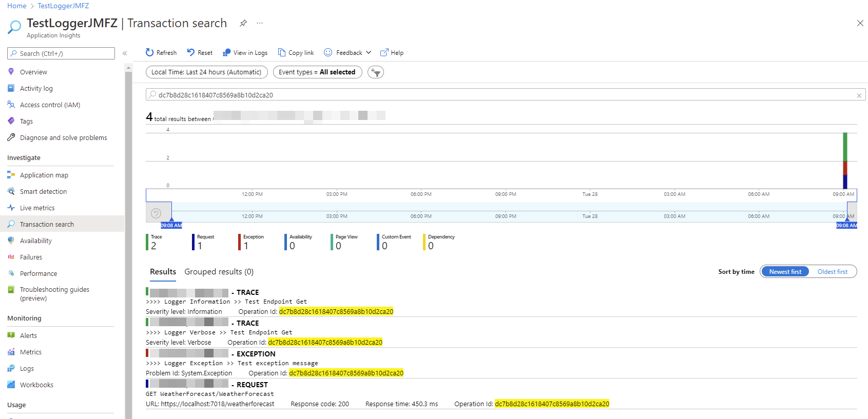The image size is (868, 419).
Task: Open Availability in sidebar
Action: (x=35, y=241)
